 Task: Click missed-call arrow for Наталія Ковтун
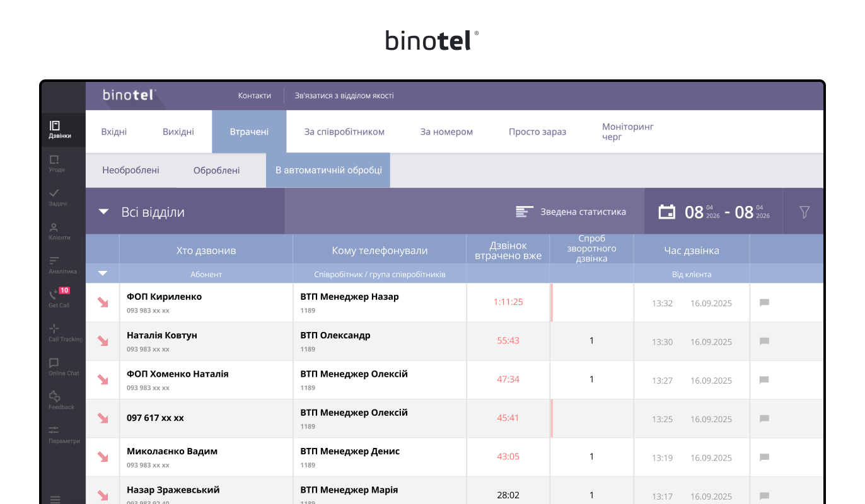point(103,341)
